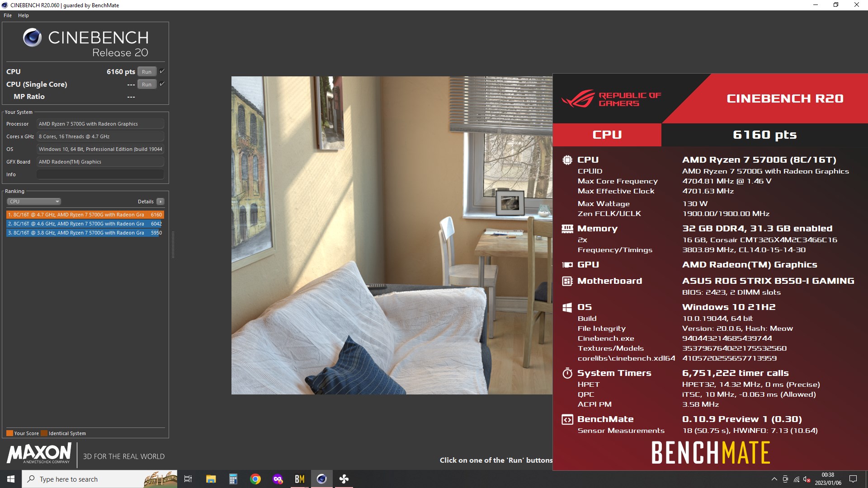This screenshot has width=868, height=488.
Task: Click the Republic of Gamers logo
Action: click(x=611, y=99)
